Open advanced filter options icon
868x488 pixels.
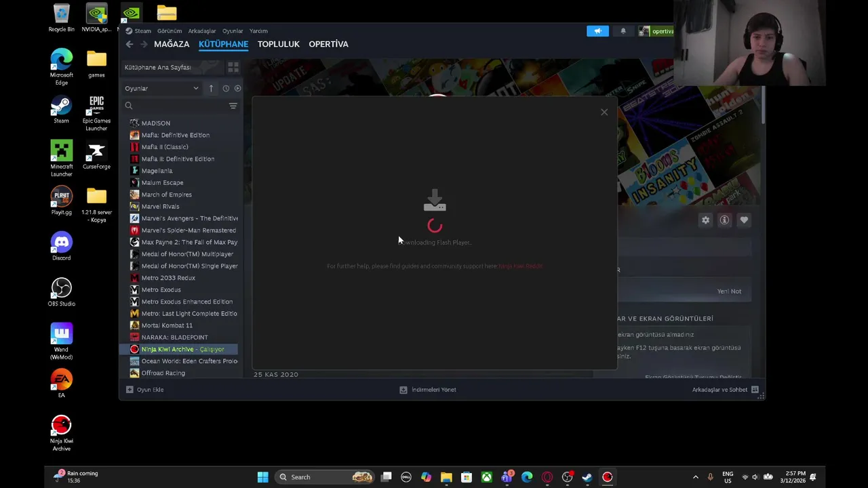[233, 106]
